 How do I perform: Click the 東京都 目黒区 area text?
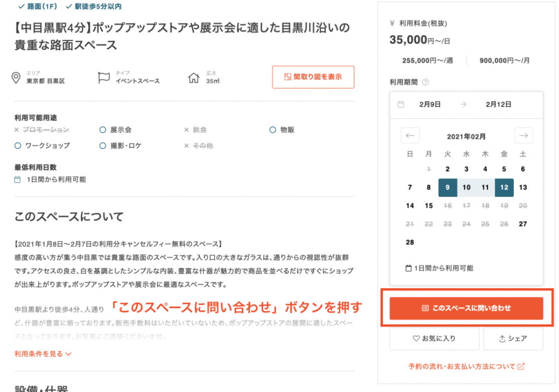coord(46,81)
